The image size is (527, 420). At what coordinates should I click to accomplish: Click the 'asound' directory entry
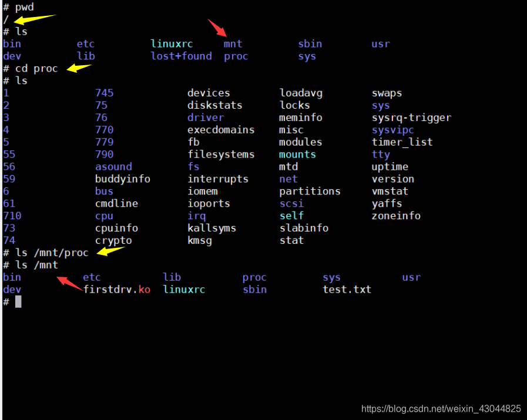(x=113, y=167)
